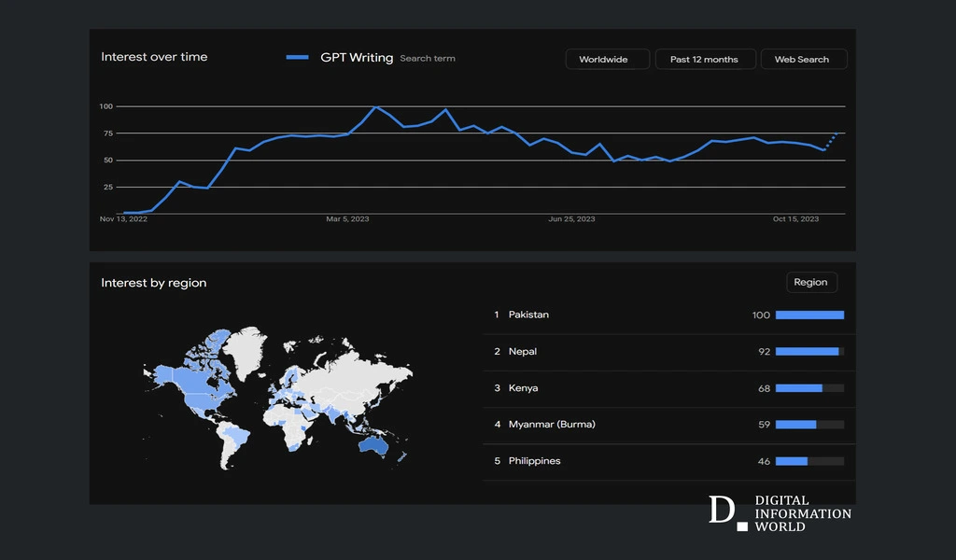Select Myanmar (Burma) region entry
This screenshot has height=560, width=956.
[x=552, y=424]
